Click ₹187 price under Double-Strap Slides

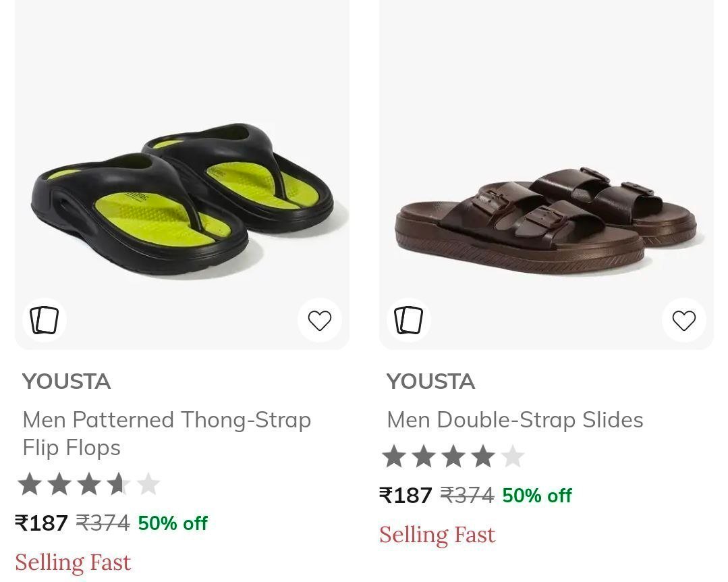click(405, 495)
